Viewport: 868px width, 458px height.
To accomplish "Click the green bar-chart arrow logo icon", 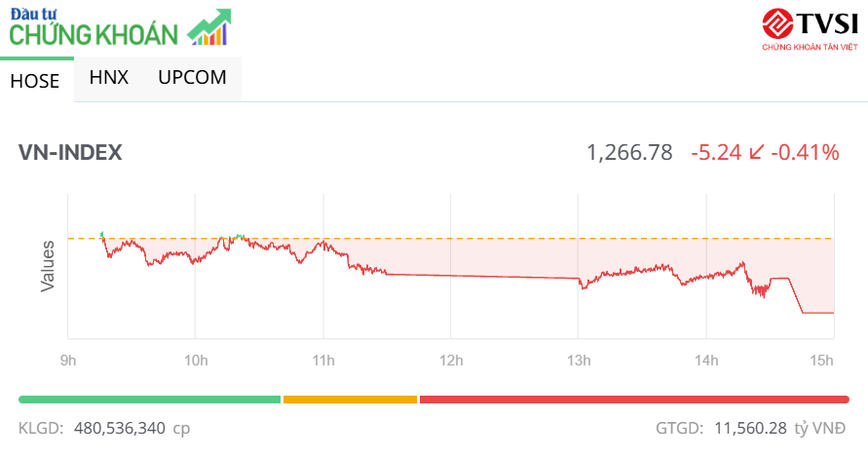I will pos(209,28).
